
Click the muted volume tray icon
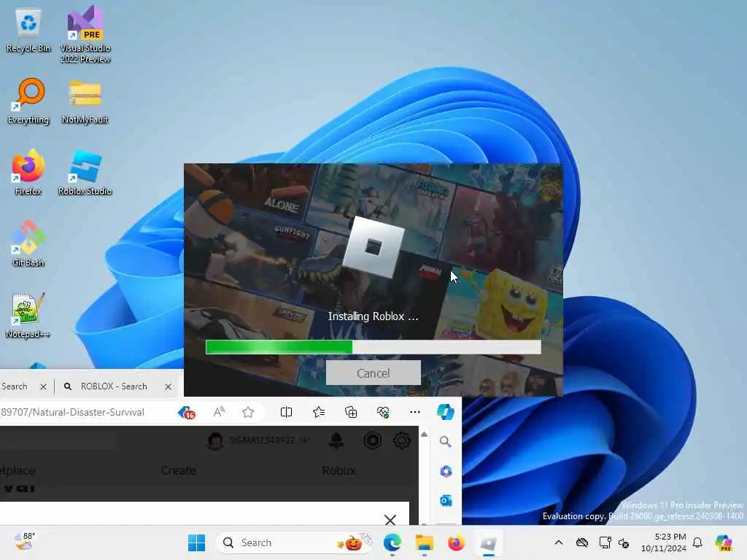[x=624, y=542]
